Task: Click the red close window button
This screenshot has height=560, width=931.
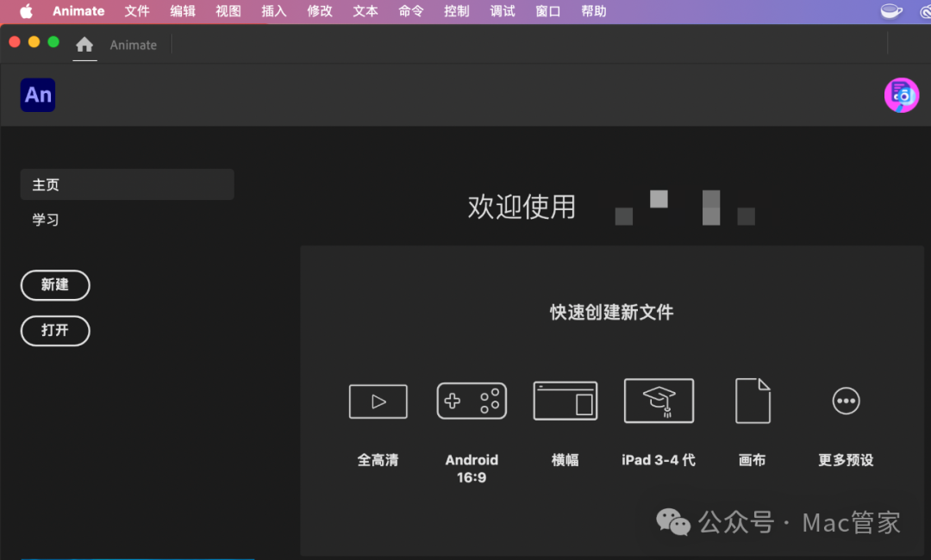Action: tap(15, 41)
